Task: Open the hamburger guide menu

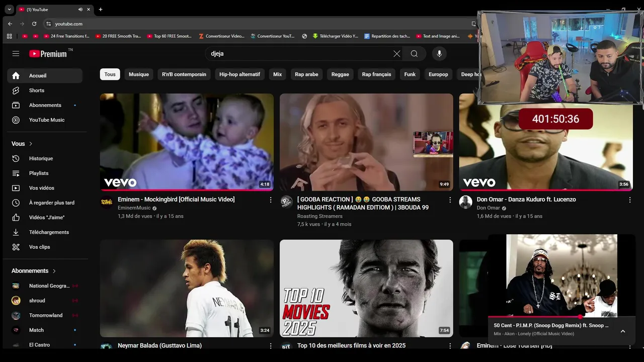Action: tap(16, 54)
